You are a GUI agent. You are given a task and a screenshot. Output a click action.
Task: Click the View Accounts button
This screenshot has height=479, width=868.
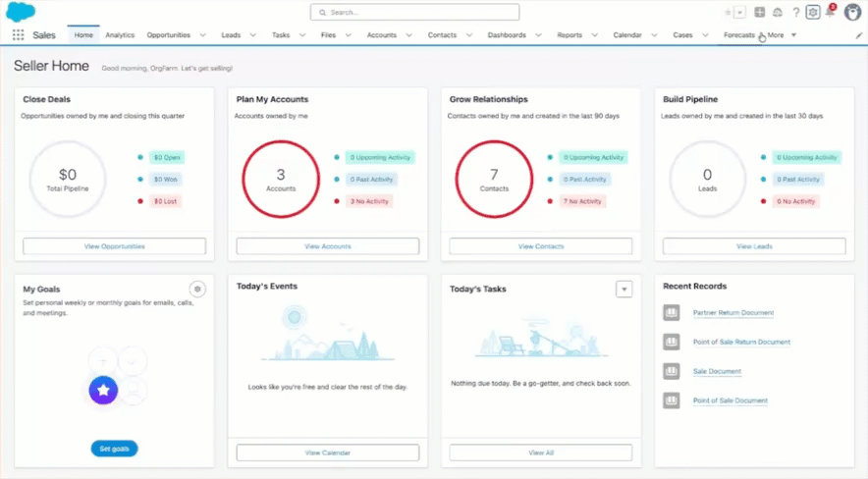pos(328,246)
